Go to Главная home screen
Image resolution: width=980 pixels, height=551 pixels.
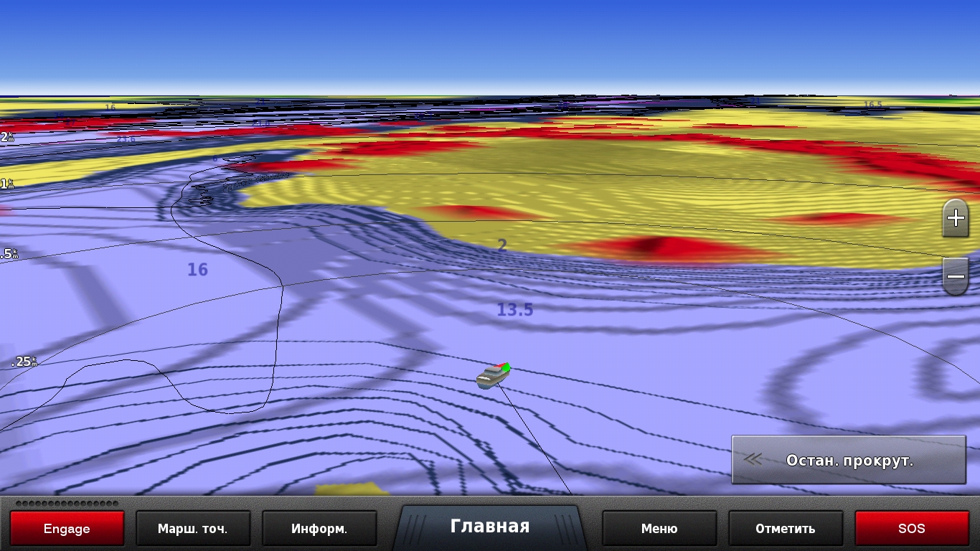pyautogui.click(x=490, y=527)
